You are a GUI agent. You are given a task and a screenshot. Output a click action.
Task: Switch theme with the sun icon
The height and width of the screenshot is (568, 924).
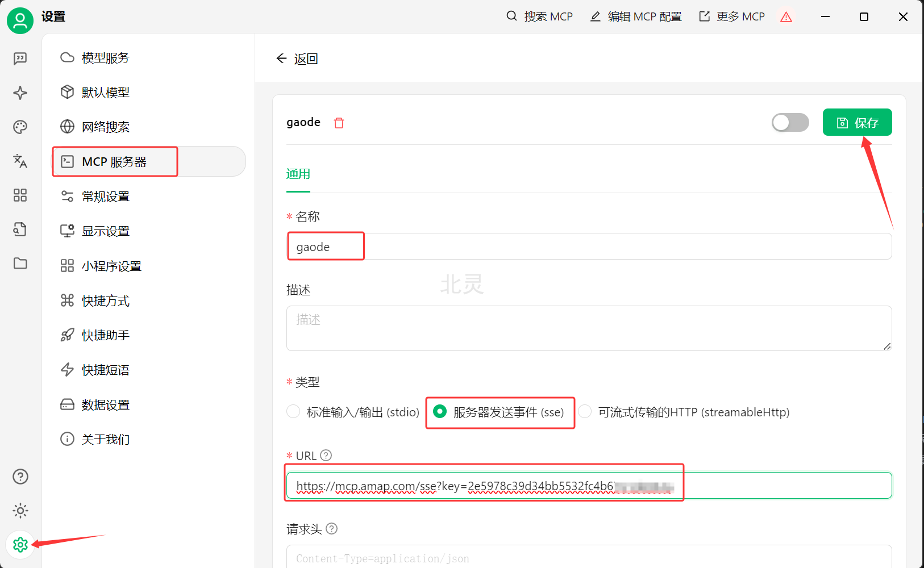click(x=20, y=511)
